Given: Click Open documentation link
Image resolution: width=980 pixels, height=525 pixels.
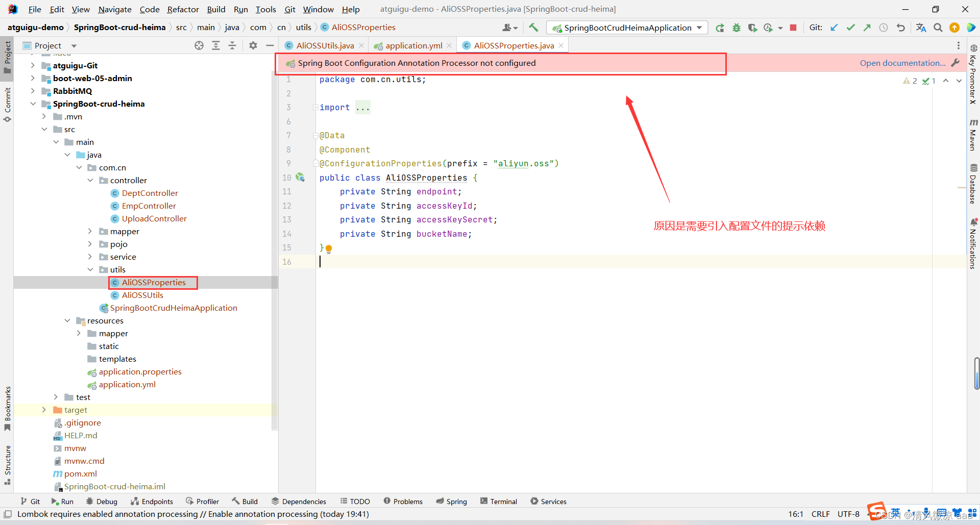Looking at the screenshot, I should point(902,63).
